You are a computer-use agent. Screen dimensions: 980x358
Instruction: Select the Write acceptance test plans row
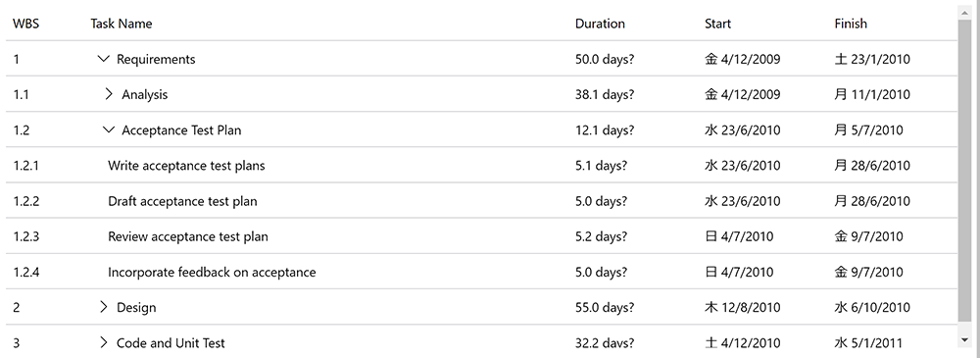coord(481,165)
